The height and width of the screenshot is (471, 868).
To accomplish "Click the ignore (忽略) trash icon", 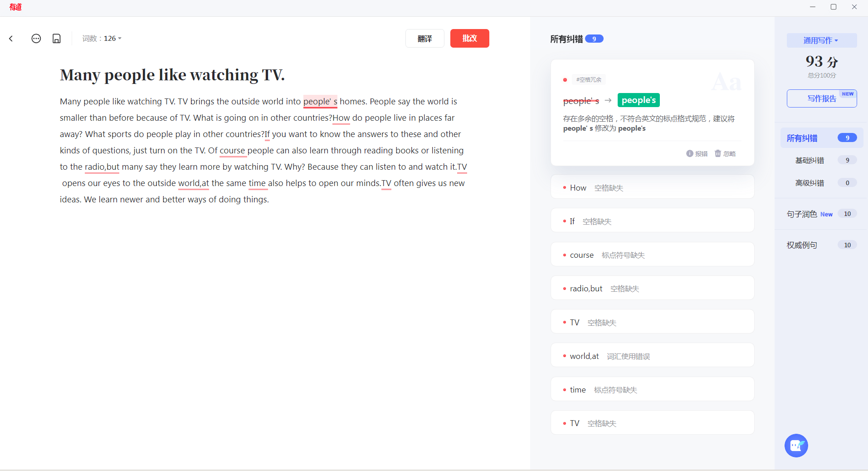I will pyautogui.click(x=718, y=153).
